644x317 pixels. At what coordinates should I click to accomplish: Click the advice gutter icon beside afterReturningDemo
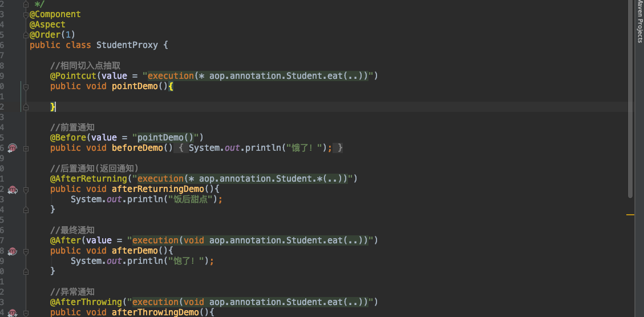13,190
